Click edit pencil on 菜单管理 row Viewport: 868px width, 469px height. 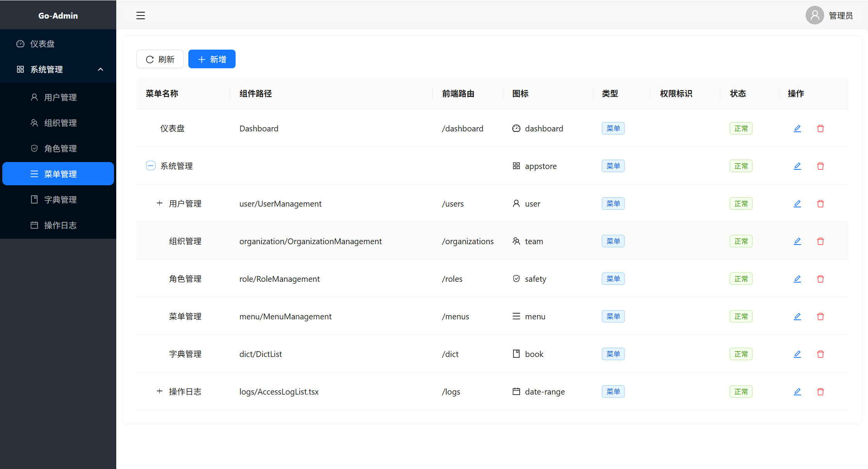(x=797, y=316)
